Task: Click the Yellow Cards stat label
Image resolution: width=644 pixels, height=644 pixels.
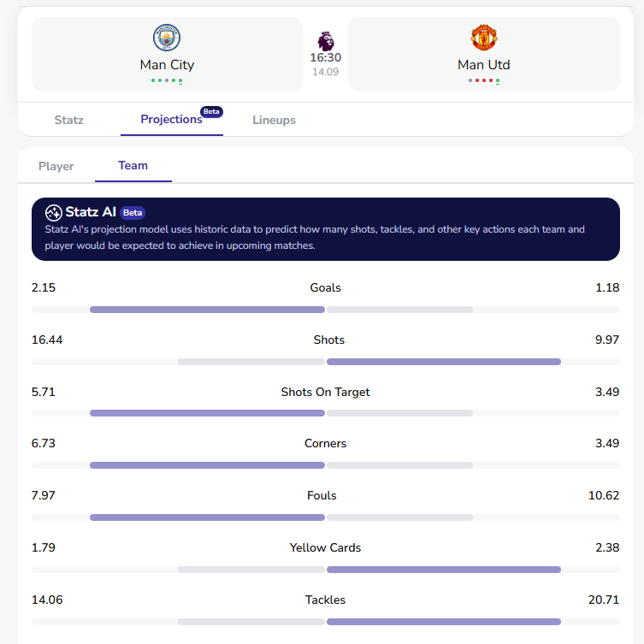Action: [325, 547]
